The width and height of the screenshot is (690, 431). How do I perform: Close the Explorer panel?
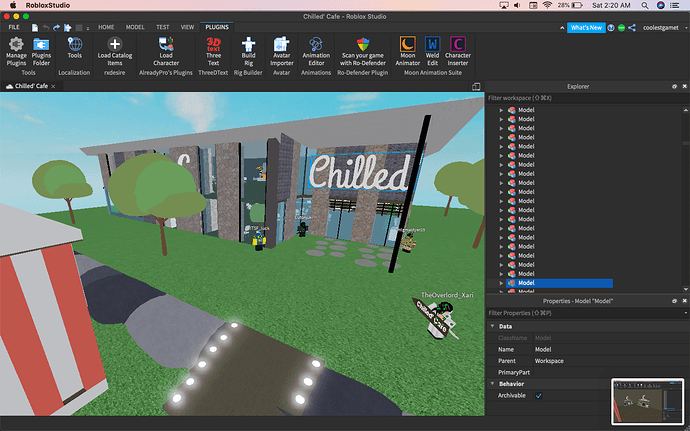[685, 87]
